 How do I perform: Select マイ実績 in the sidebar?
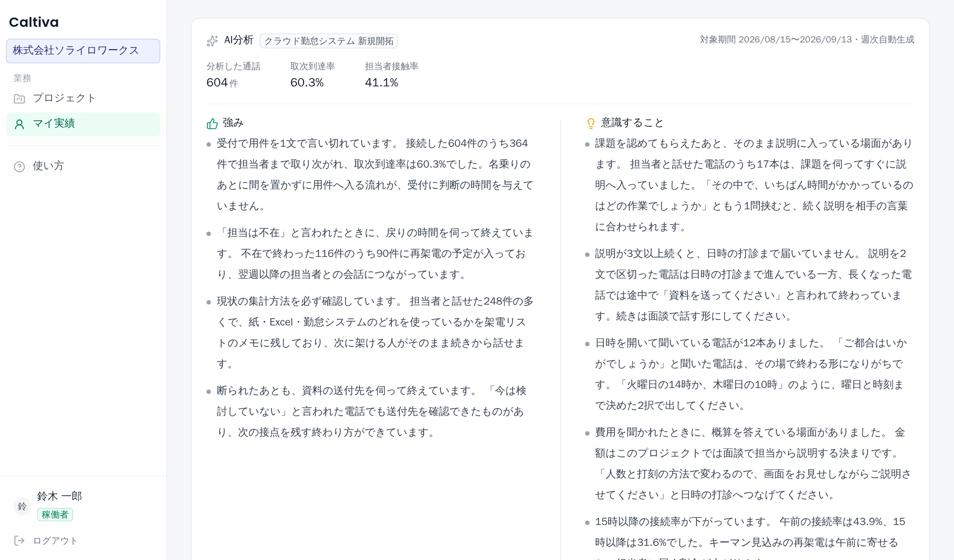[83, 124]
